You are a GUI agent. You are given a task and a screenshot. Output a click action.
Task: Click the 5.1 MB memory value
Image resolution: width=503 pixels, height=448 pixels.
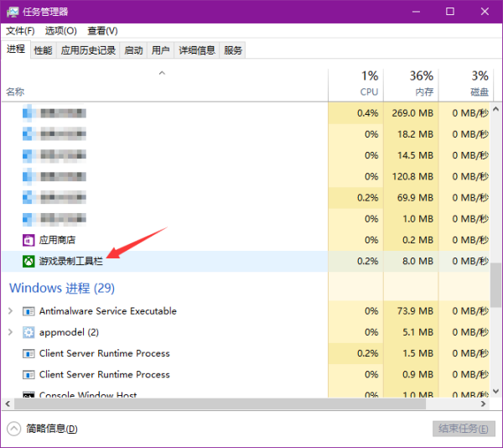click(417, 332)
